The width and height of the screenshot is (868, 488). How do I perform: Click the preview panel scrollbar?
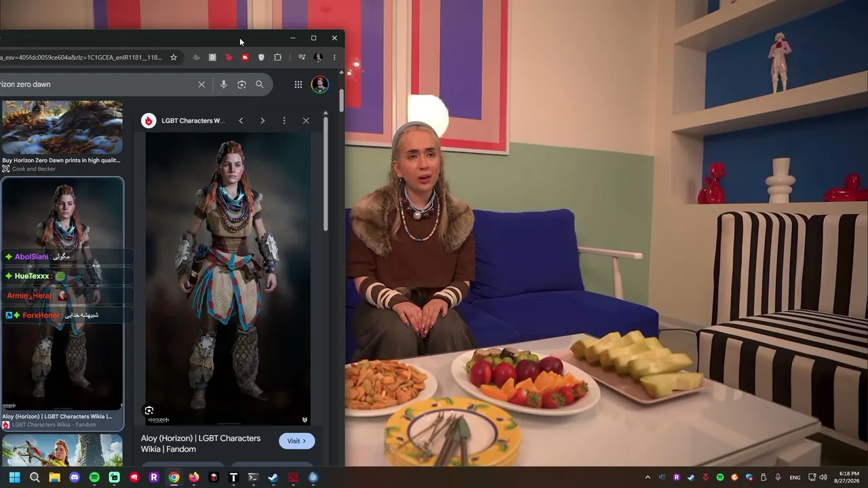point(325,173)
